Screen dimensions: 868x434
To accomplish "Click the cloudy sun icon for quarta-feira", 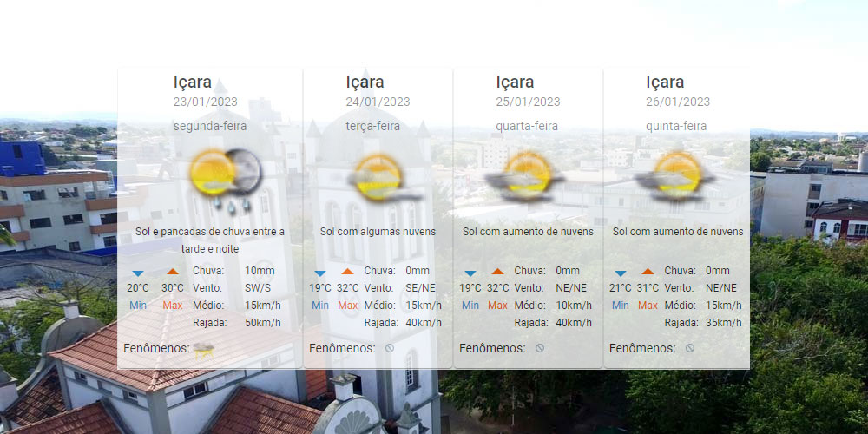I will pos(526,176).
